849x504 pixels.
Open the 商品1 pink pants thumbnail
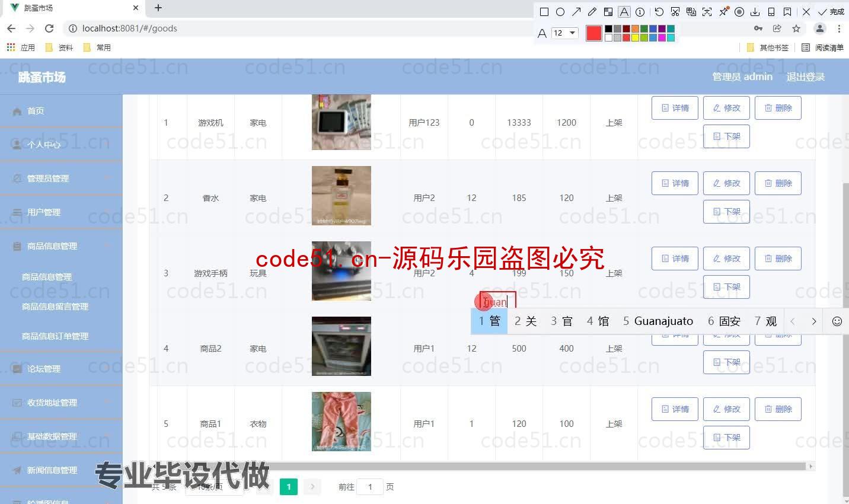(341, 422)
